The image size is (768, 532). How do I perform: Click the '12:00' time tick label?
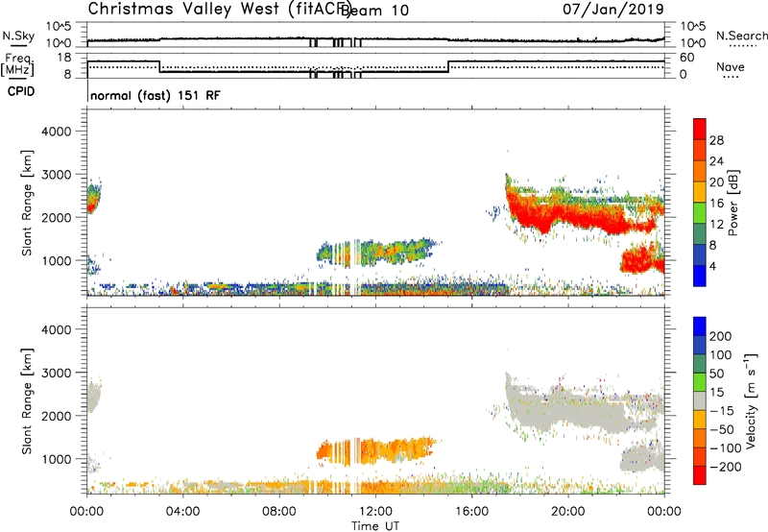375,512
